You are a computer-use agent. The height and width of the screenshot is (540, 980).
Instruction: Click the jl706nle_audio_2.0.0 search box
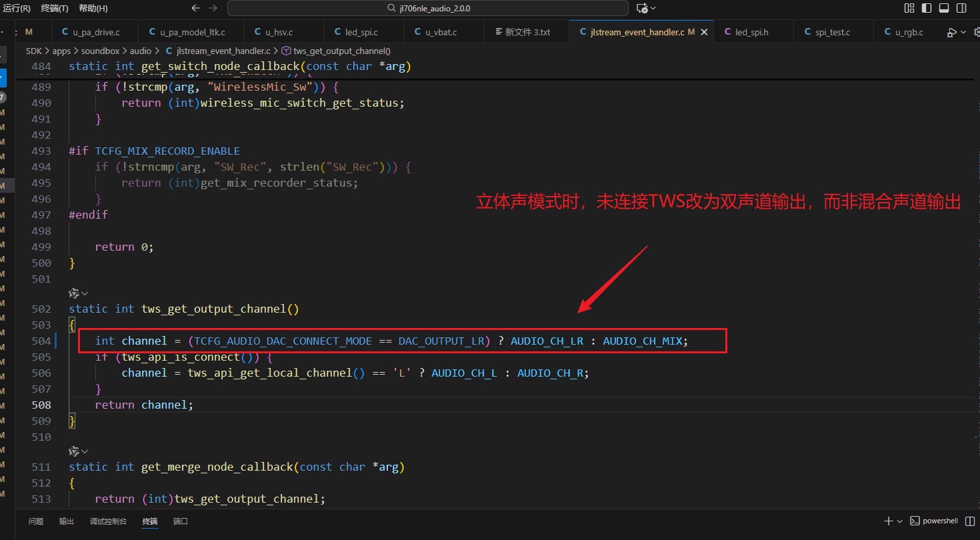point(427,8)
